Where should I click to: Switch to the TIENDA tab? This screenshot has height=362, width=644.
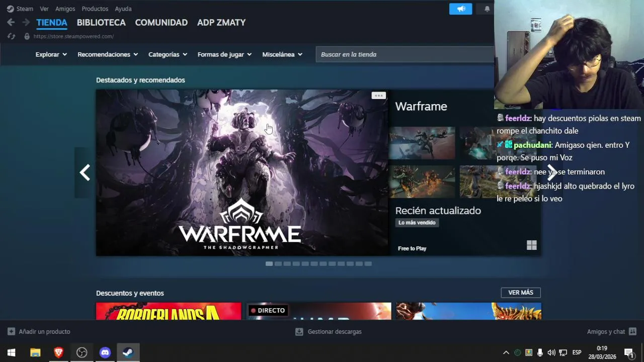pos(52,23)
